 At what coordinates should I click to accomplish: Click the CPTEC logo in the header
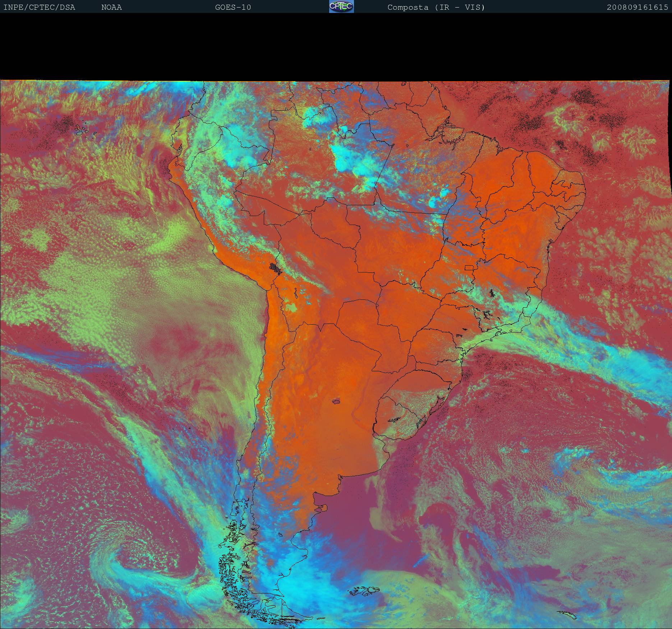[x=341, y=6]
